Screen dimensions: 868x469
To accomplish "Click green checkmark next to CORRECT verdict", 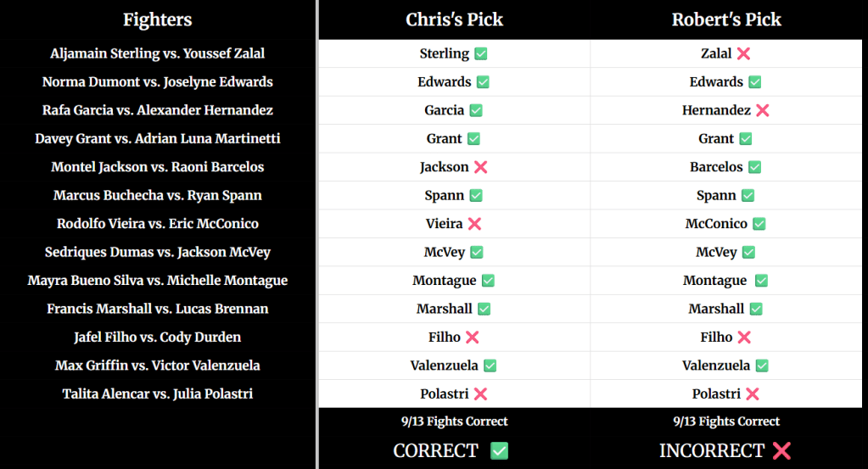I will click(x=499, y=450).
